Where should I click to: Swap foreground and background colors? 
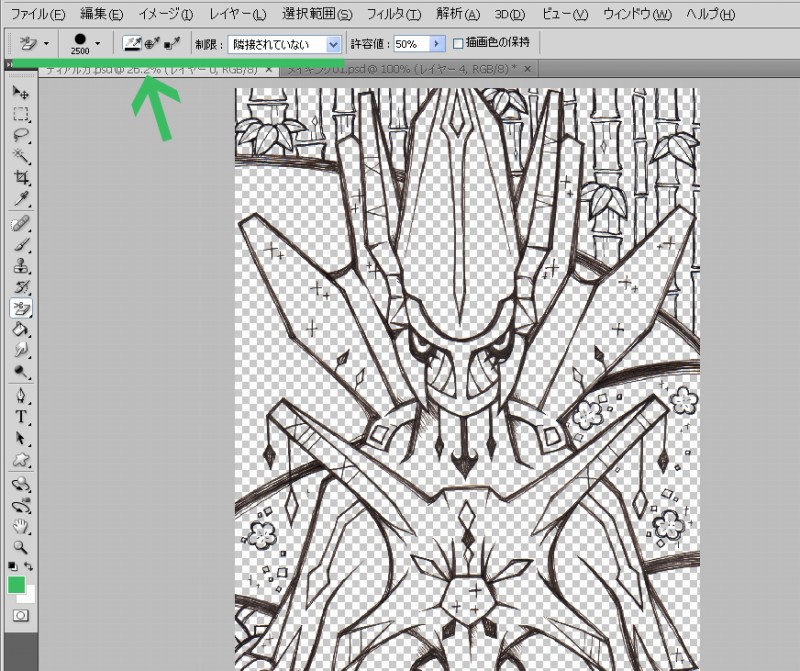coord(29,566)
